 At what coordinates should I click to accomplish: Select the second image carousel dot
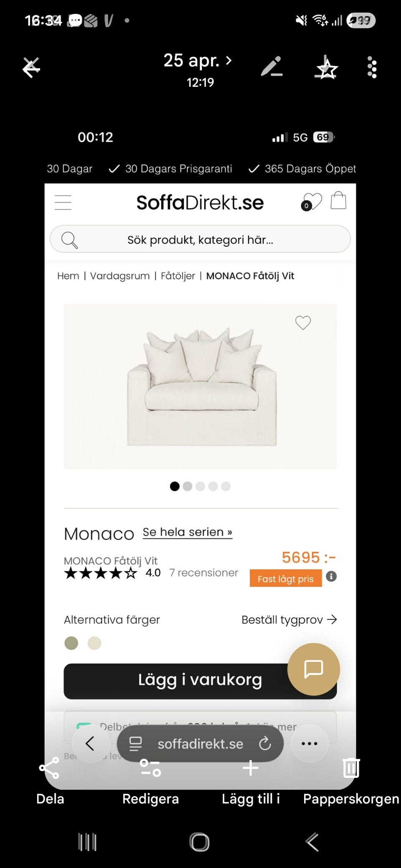(188, 486)
